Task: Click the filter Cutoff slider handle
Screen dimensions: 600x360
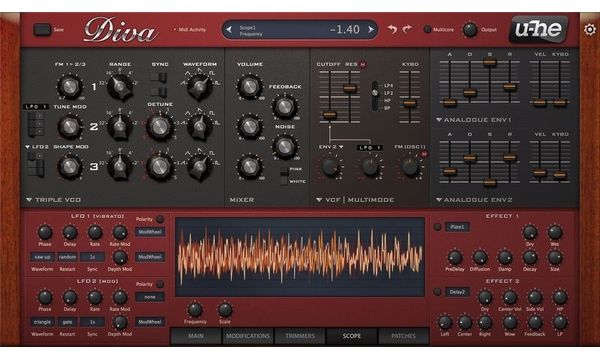Action: point(329,114)
